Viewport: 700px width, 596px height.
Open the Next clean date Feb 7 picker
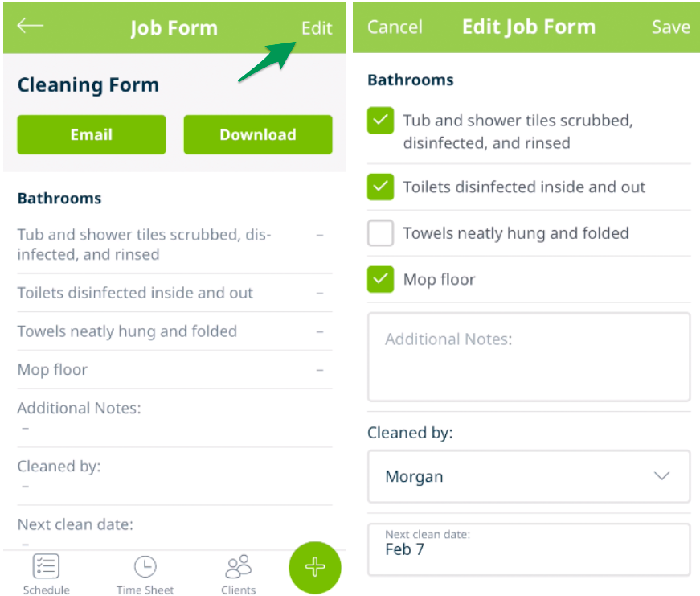pyautogui.click(x=529, y=549)
